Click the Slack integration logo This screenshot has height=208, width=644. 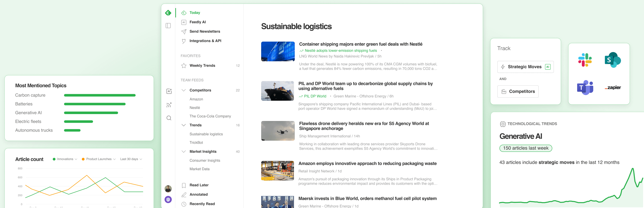pos(585,60)
